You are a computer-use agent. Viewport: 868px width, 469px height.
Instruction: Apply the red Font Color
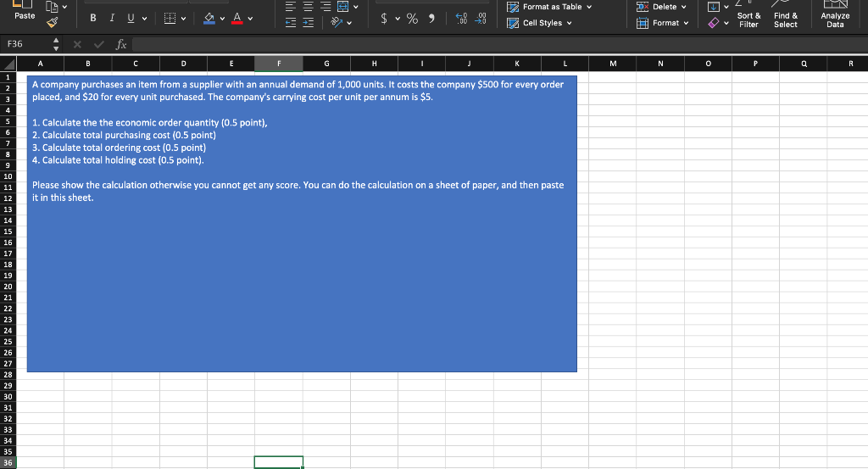237,19
